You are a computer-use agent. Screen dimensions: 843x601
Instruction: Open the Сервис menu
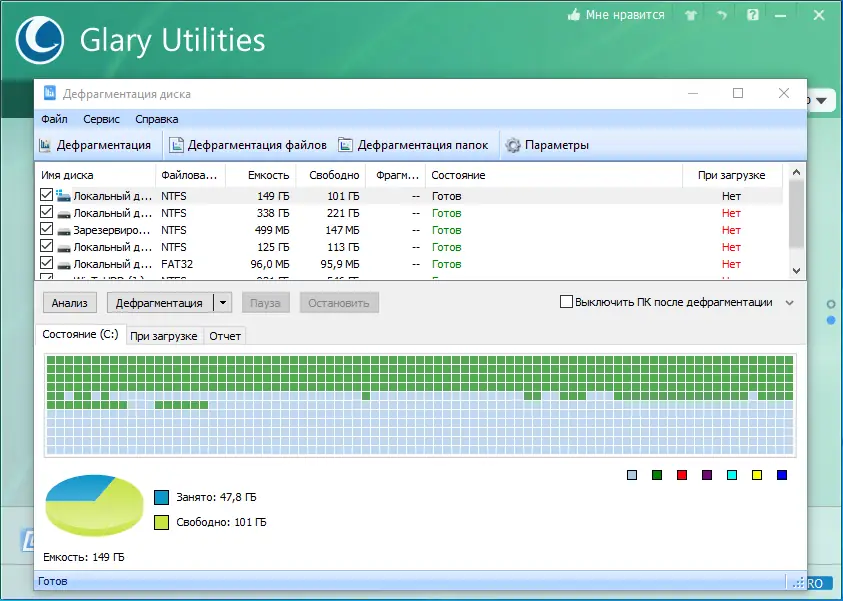pyautogui.click(x=102, y=119)
